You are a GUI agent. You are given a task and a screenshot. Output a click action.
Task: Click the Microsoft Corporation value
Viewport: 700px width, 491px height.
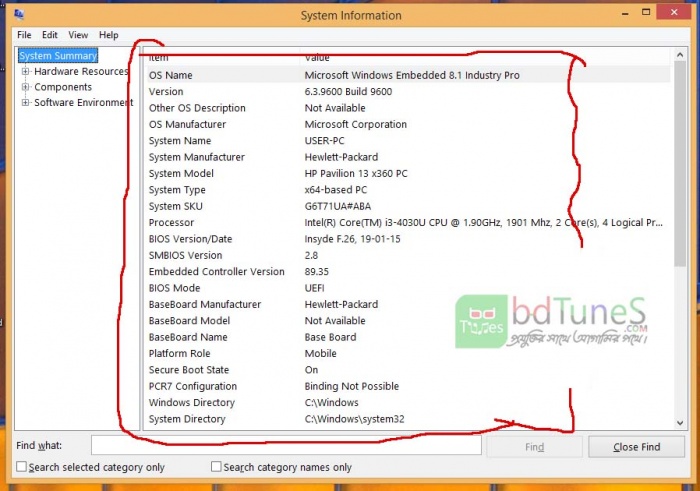point(356,124)
